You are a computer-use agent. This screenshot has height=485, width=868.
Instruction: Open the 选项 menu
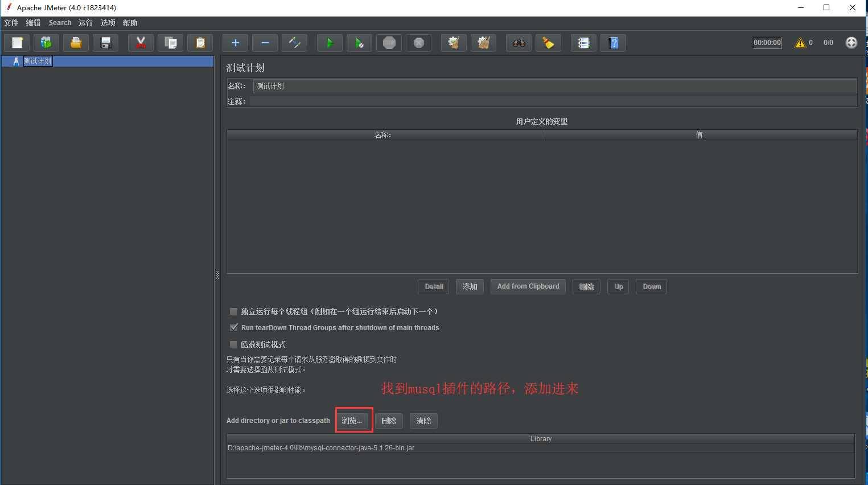(108, 23)
